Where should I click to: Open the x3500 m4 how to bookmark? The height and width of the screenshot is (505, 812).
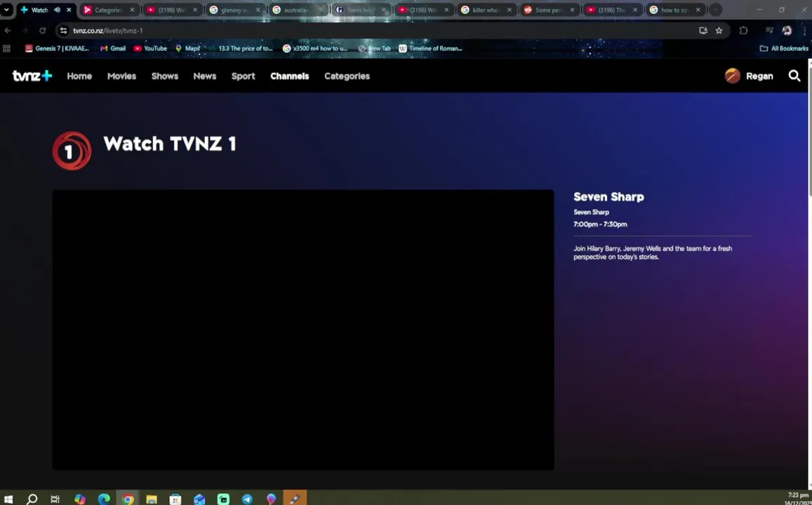(x=315, y=48)
